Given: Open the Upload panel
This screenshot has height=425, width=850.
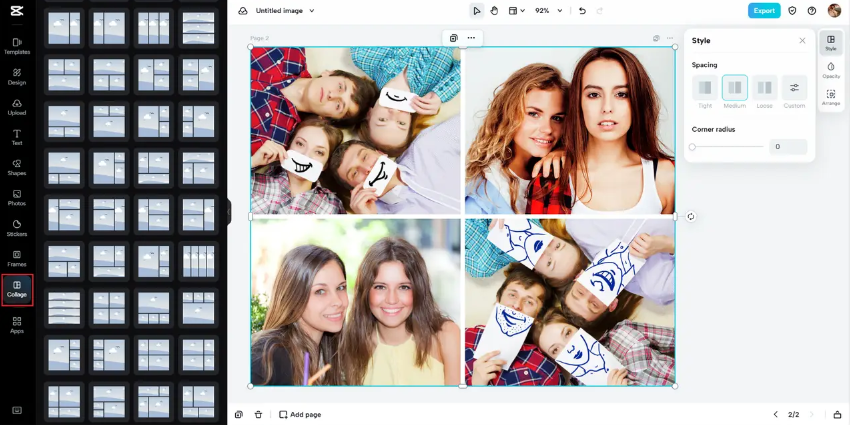Looking at the screenshot, I should (x=17, y=107).
